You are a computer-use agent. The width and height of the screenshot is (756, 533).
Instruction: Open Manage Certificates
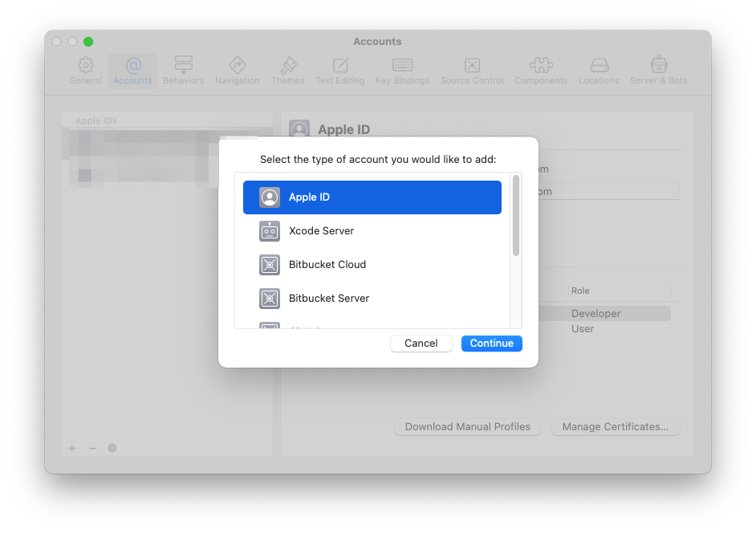point(616,426)
